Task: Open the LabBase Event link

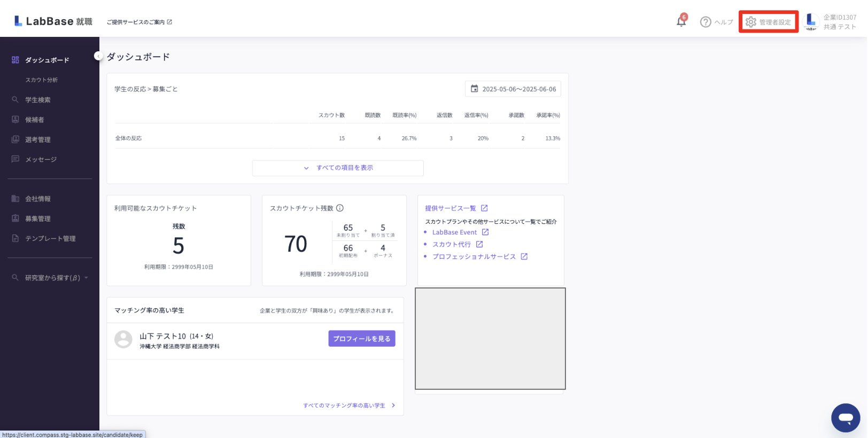Action: click(x=455, y=232)
